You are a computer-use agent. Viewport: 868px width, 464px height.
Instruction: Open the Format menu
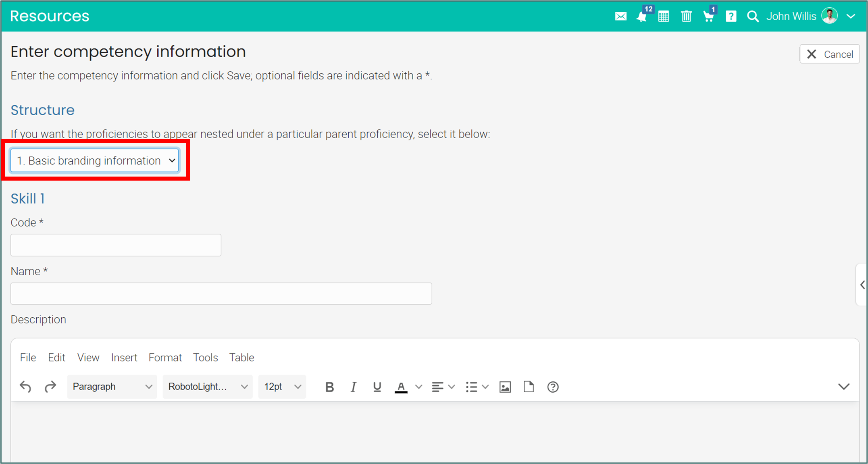[x=165, y=358]
